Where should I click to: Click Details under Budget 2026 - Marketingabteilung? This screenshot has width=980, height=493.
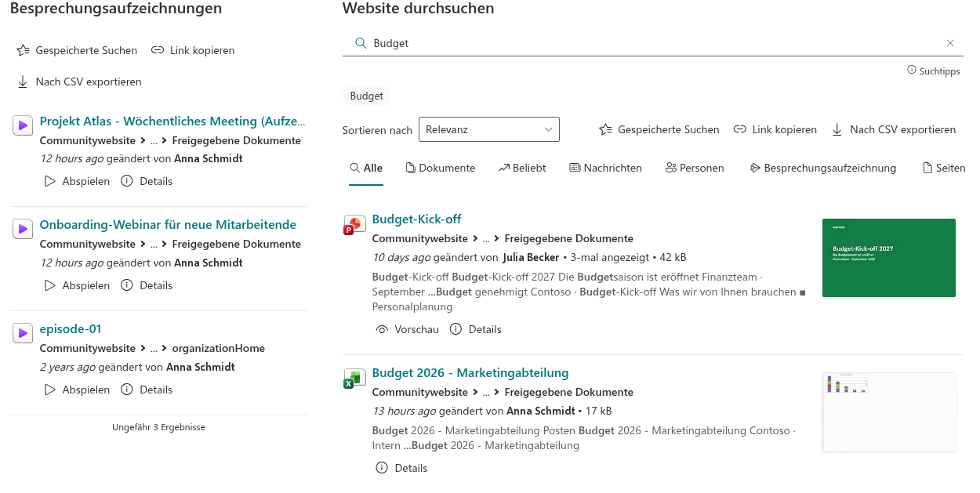[x=402, y=468]
